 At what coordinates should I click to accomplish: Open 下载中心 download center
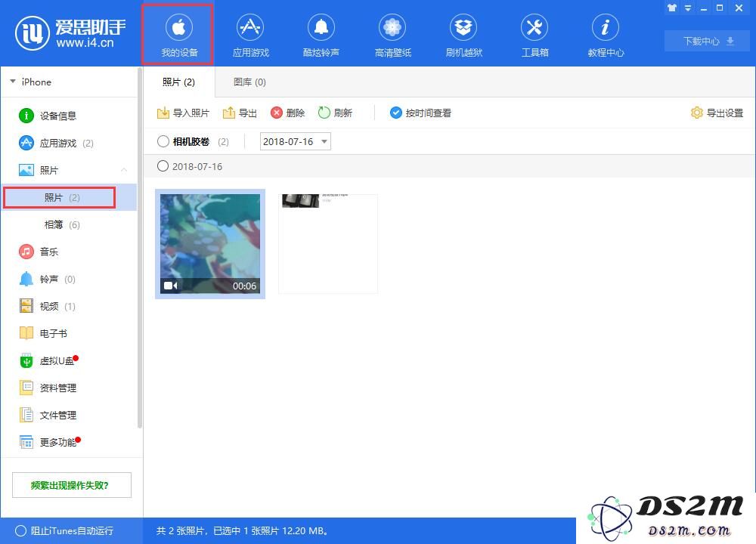point(708,41)
